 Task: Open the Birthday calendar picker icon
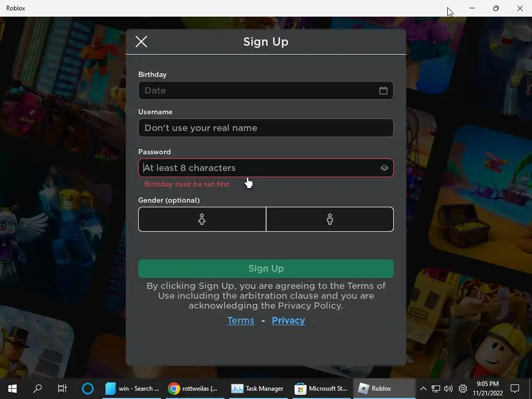[x=383, y=90]
